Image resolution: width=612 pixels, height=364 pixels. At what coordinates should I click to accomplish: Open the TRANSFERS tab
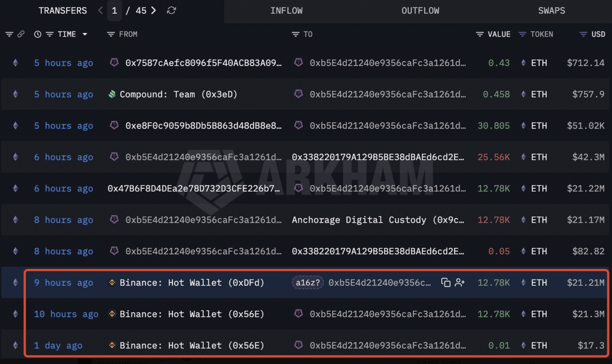pos(63,11)
